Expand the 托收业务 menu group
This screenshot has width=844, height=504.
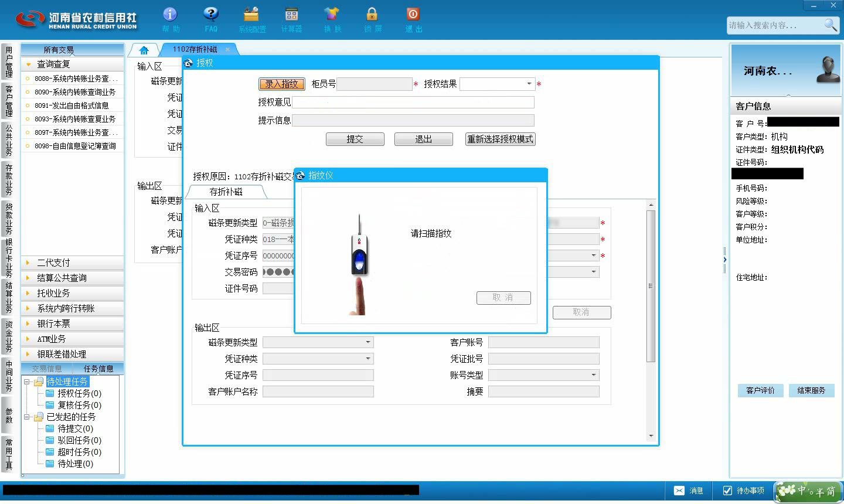[73, 293]
